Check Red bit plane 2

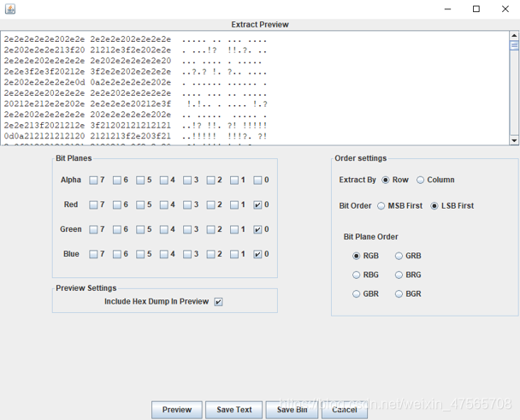pos(210,205)
